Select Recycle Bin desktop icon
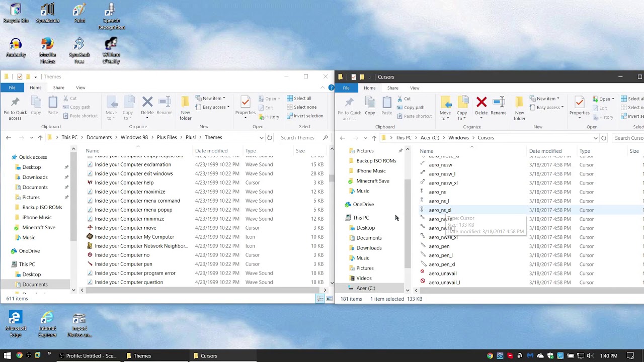 [16, 14]
